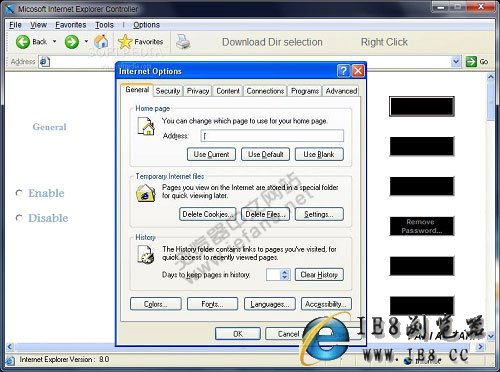Open the Home page icon in toolbar
The width and height of the screenshot is (500, 372).
(101, 42)
